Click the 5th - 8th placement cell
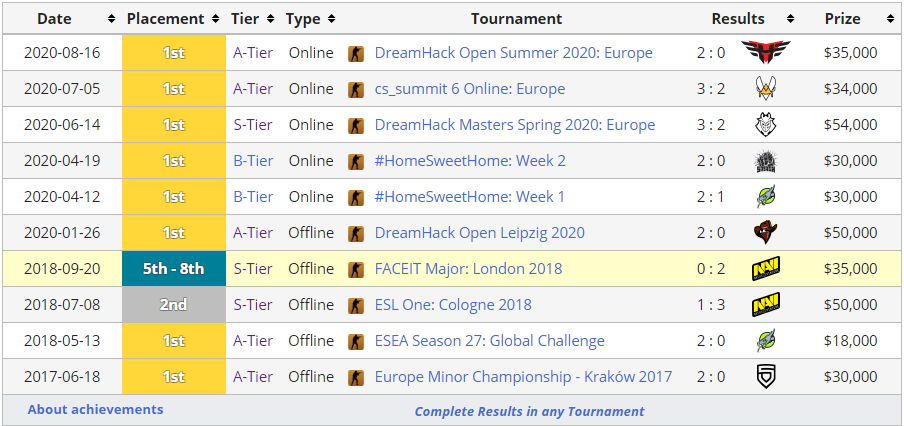Image resolution: width=904 pixels, height=426 pixels. 173,269
